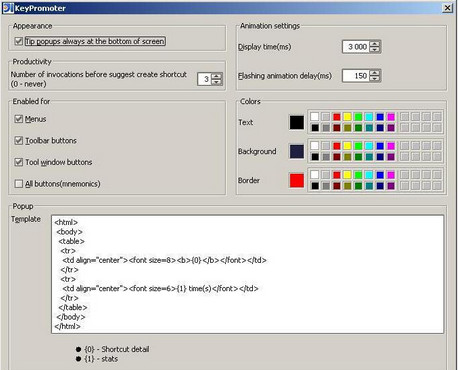Pick purple in the Border color palette
Viewport: 459px width, 370px height.
[391, 186]
